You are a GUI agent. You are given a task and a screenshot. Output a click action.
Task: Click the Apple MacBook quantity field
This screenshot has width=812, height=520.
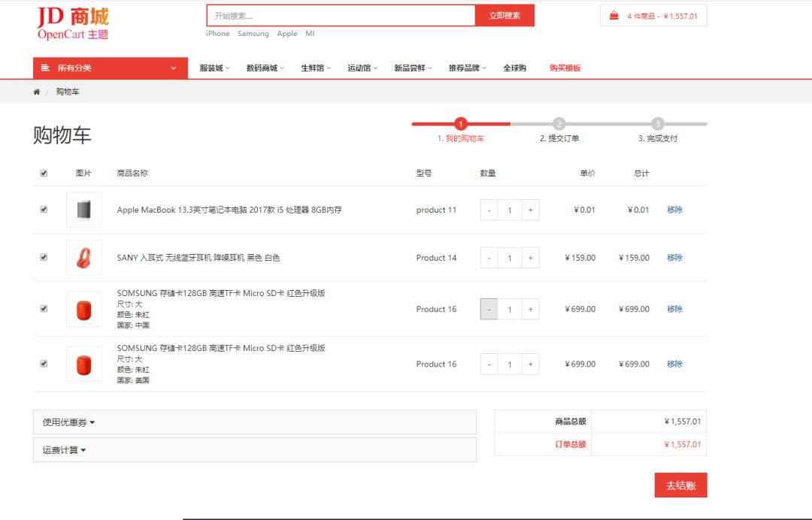point(510,210)
